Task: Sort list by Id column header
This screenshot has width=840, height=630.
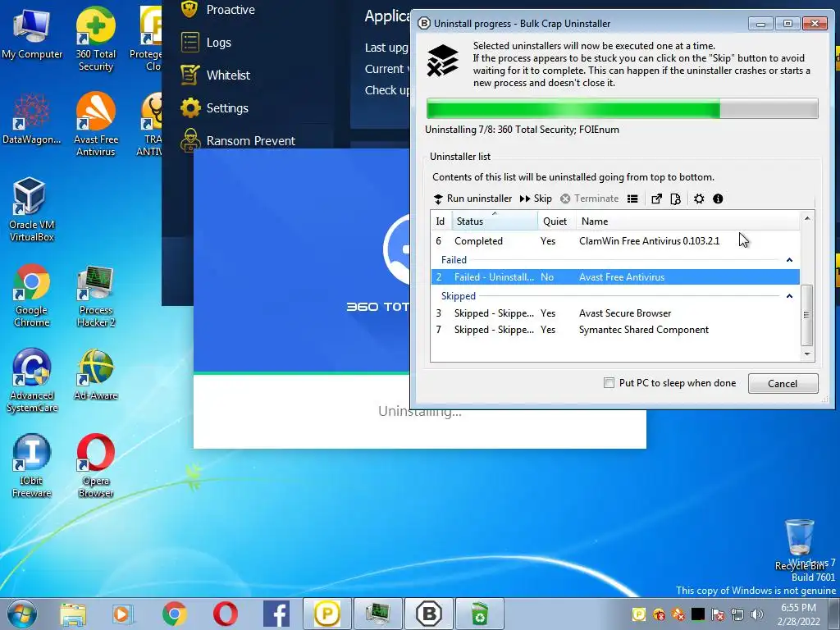Action: click(x=441, y=221)
